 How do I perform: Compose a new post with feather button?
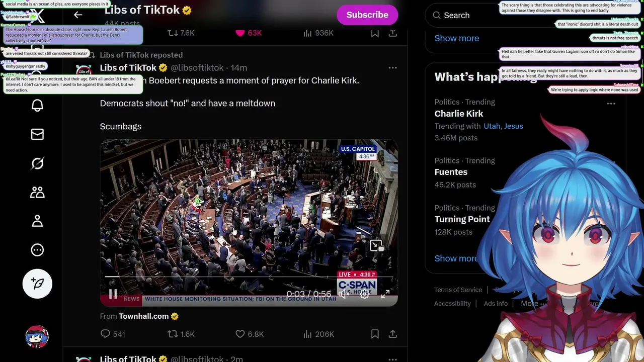point(37,284)
